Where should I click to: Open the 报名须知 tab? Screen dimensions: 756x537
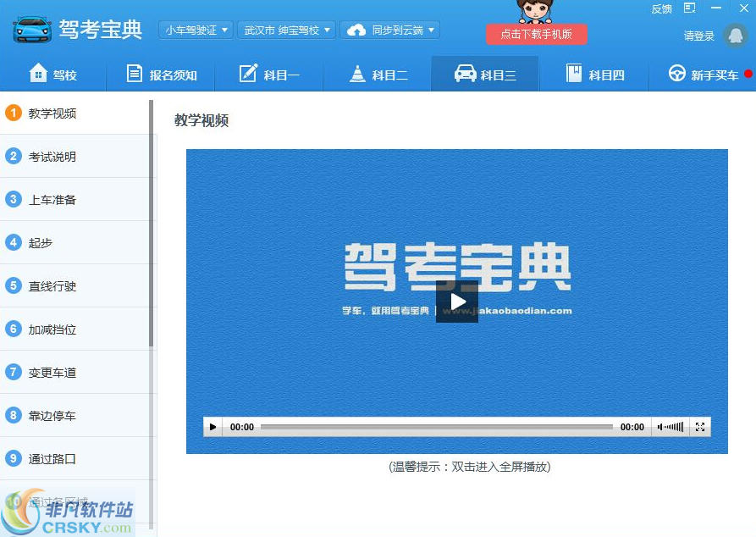tap(161, 75)
